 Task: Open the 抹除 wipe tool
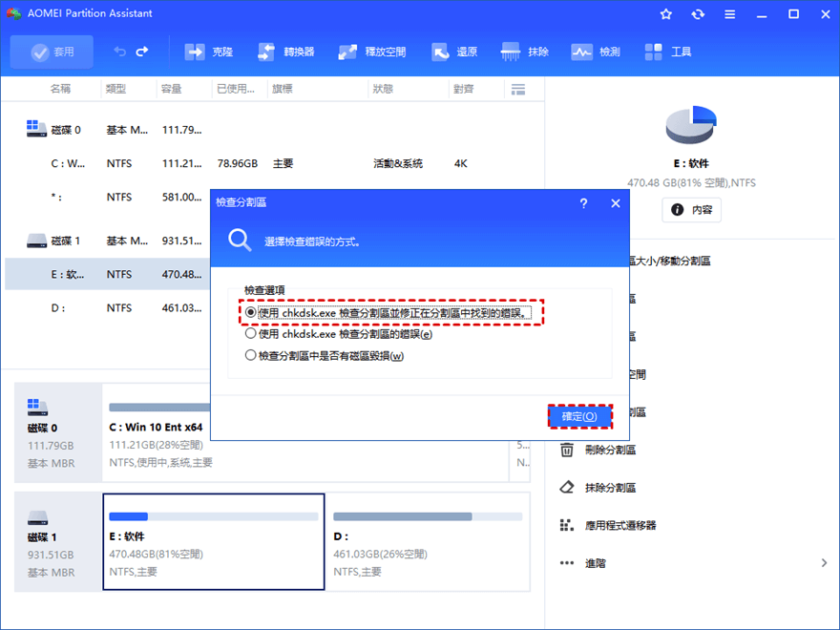[x=524, y=52]
